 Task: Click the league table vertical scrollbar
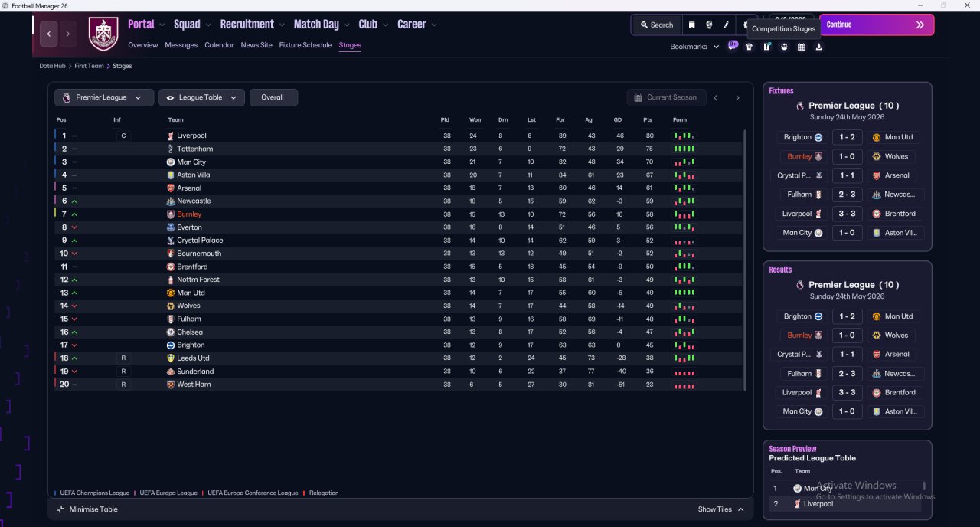pos(745,260)
